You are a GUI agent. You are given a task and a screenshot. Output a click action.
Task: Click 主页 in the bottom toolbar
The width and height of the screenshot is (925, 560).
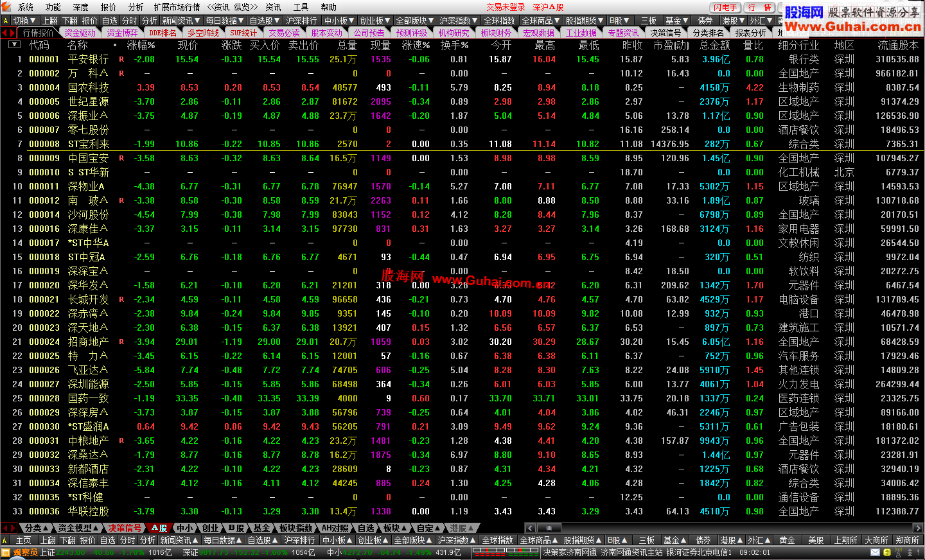point(23,540)
